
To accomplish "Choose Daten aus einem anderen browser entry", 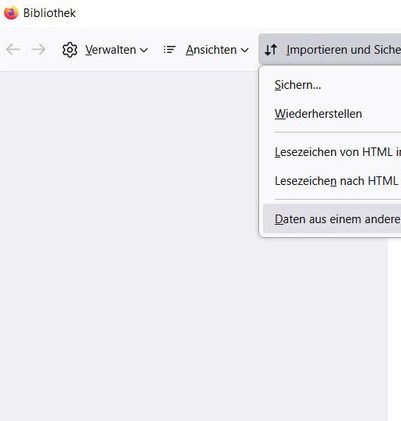I will tap(332, 219).
